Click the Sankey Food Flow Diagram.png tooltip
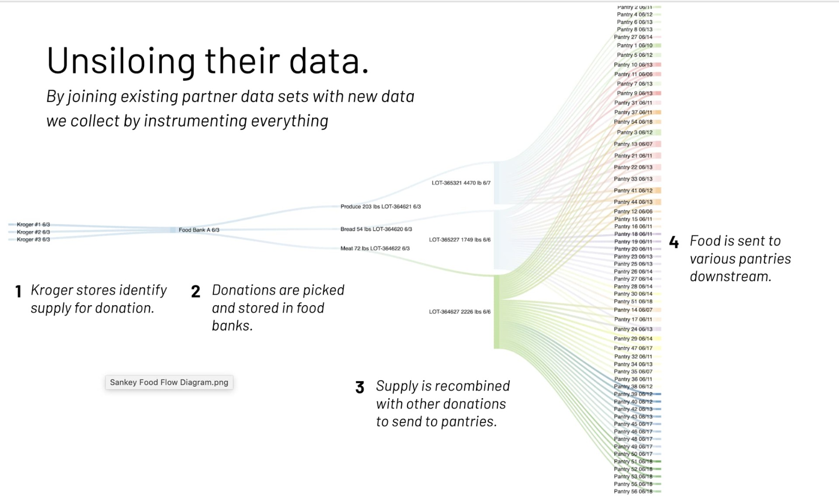 point(169,382)
